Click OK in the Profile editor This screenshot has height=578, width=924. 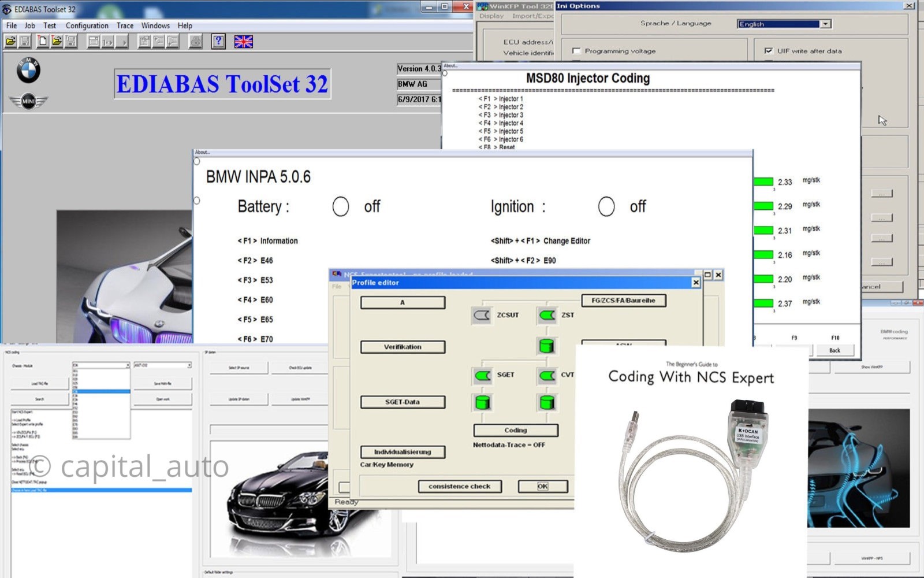(x=543, y=487)
